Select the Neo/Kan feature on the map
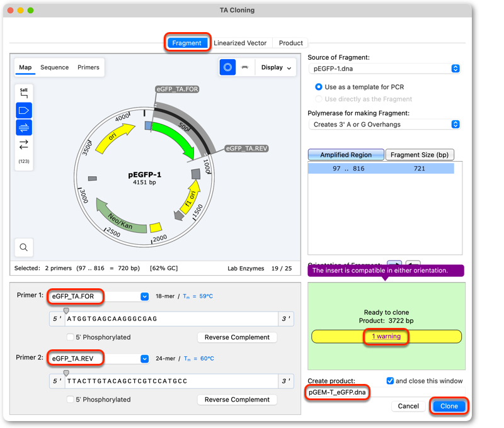 [x=120, y=219]
